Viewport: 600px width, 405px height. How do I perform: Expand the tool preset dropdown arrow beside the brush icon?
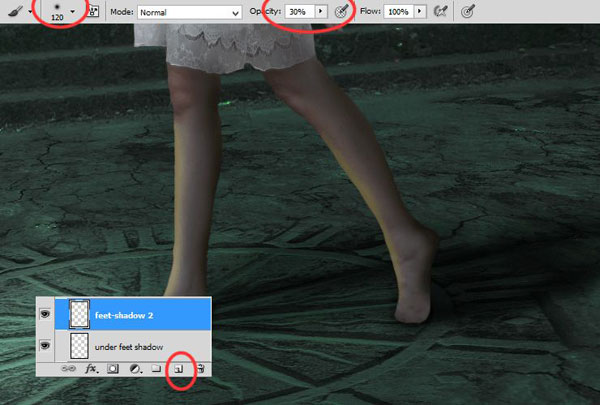coord(30,12)
